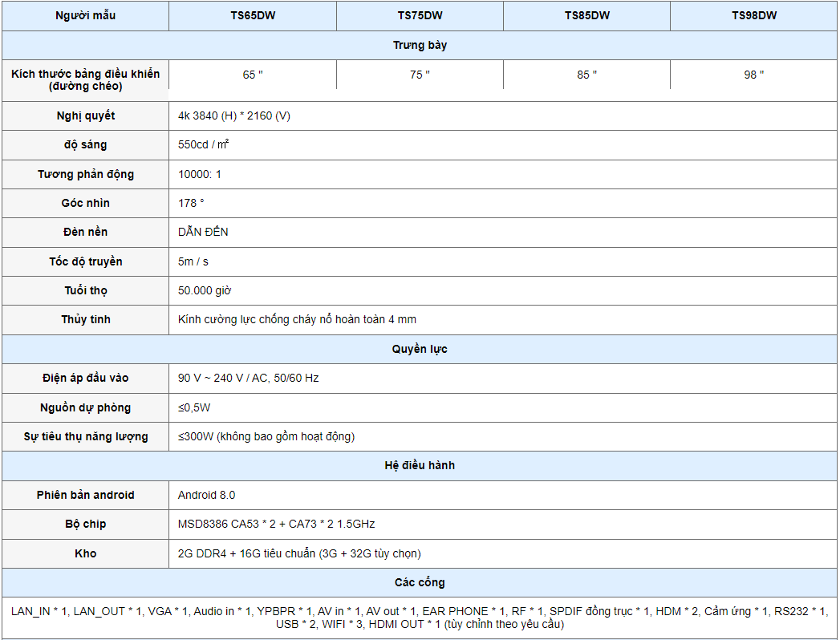This screenshot has width=840, height=640.
Task: Select the Android 8.0 value cell
Action: point(206,495)
